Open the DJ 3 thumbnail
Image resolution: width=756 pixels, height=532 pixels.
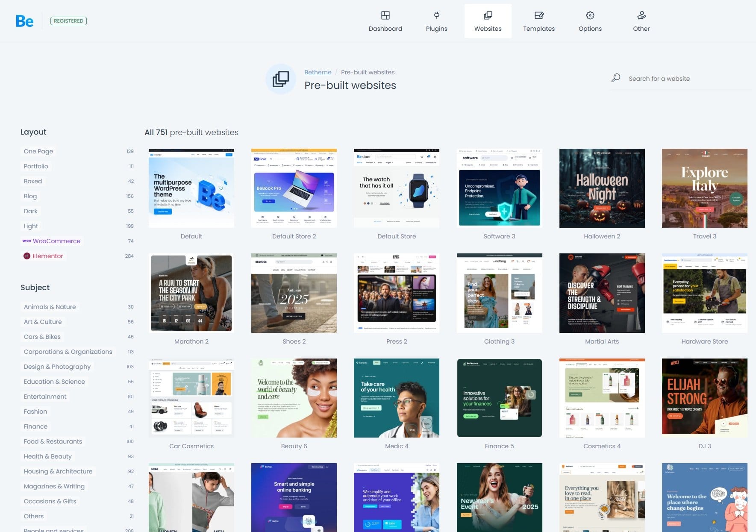click(x=705, y=398)
